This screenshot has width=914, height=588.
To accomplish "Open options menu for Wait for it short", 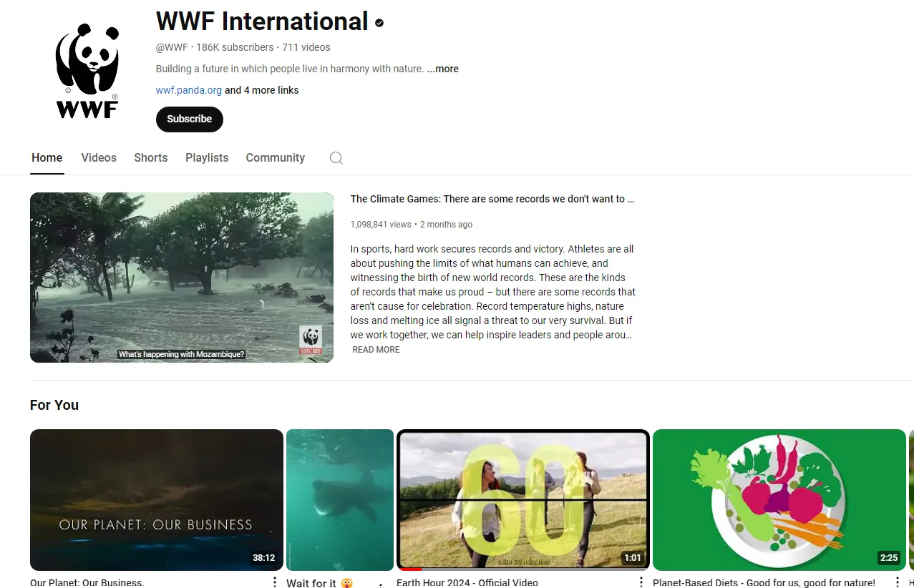I will (x=381, y=584).
